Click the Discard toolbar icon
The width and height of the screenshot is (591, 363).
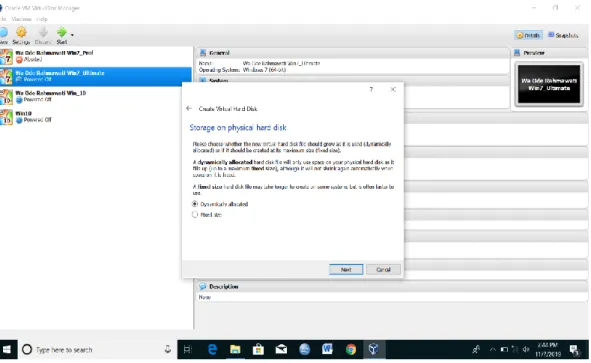43,36
